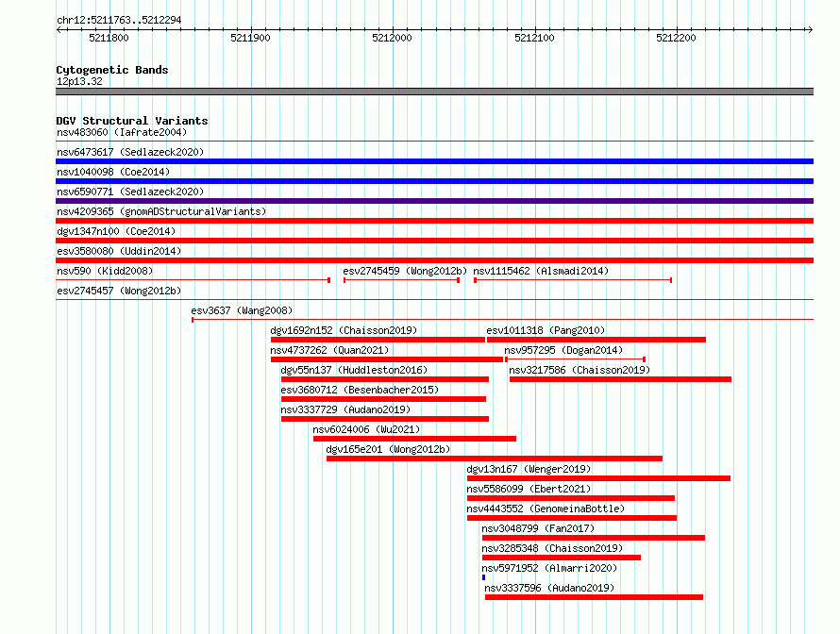Click dgv165e201 (Wong2012b) label
This screenshot has height=634, width=840.
[388, 449]
